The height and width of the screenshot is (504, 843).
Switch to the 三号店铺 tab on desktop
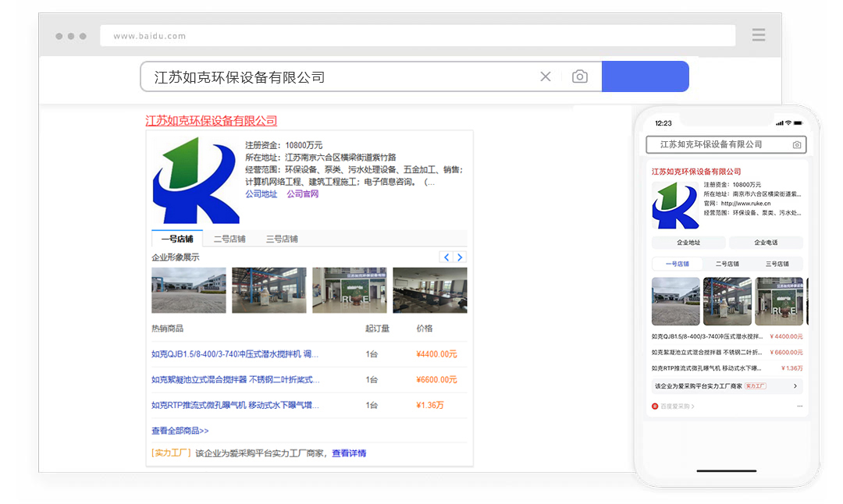tap(282, 239)
